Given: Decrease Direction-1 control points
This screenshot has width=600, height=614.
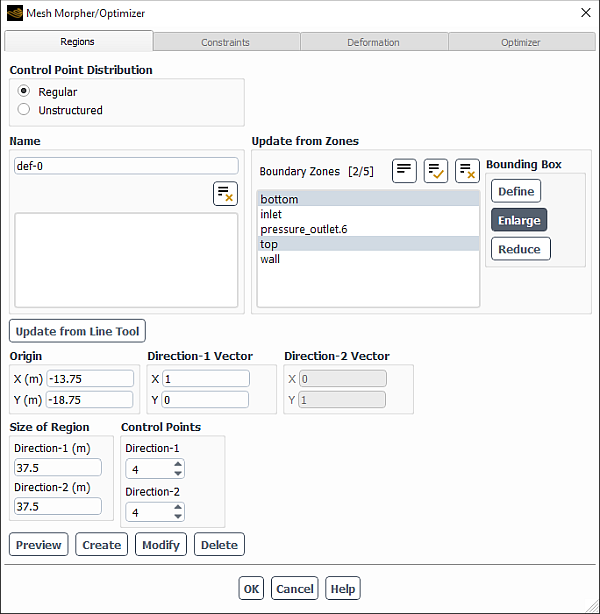Looking at the screenshot, I should click(x=178, y=473).
